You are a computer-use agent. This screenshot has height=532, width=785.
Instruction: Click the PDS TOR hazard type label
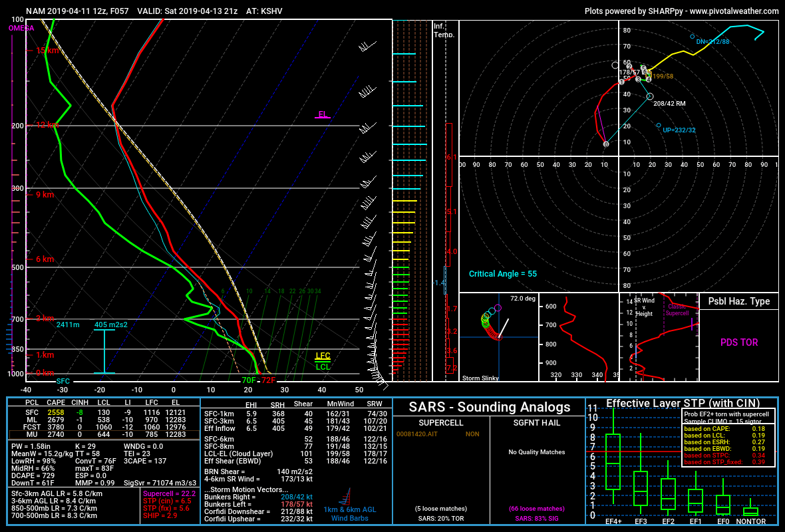pos(738,342)
